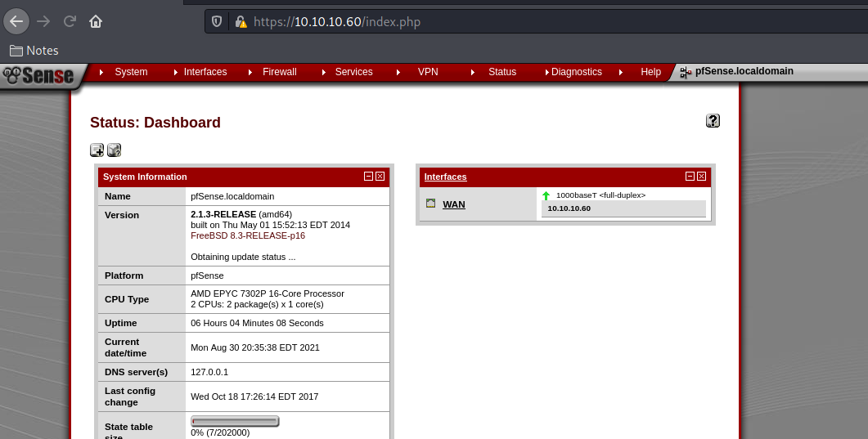
Task: Click the Uptime value text
Action: (258, 323)
